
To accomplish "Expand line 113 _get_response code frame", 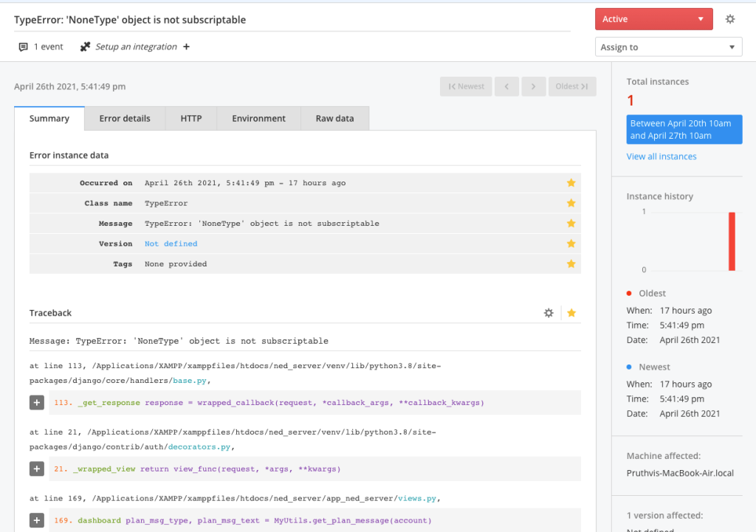I will [x=37, y=403].
